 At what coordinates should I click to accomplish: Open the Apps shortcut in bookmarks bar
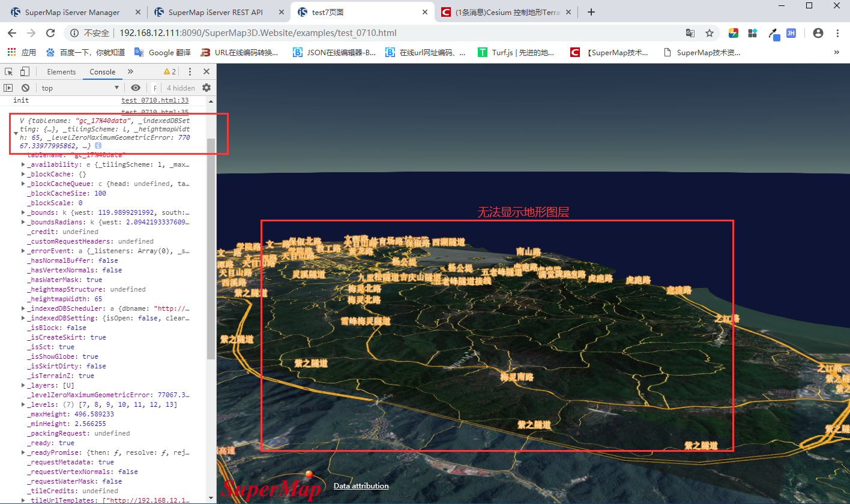pos(22,53)
